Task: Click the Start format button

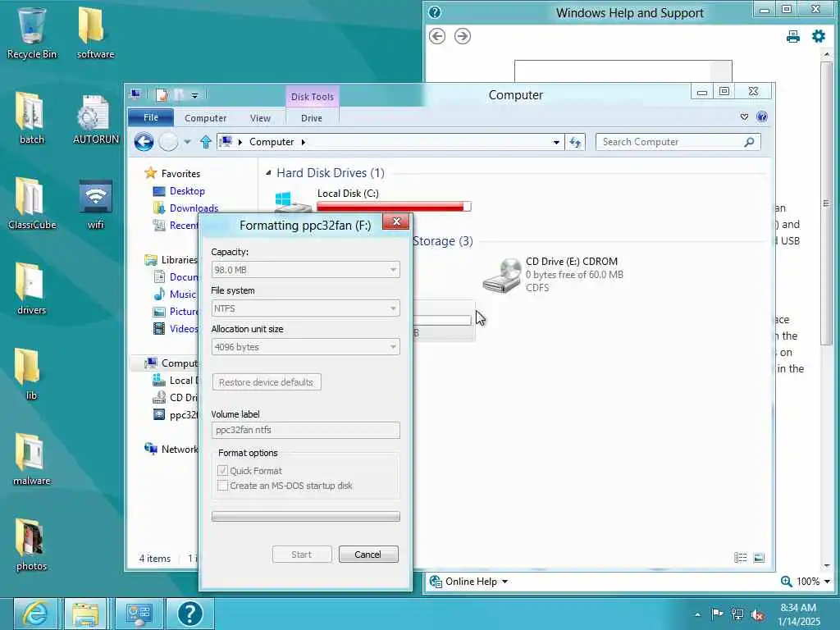Action: click(x=302, y=555)
